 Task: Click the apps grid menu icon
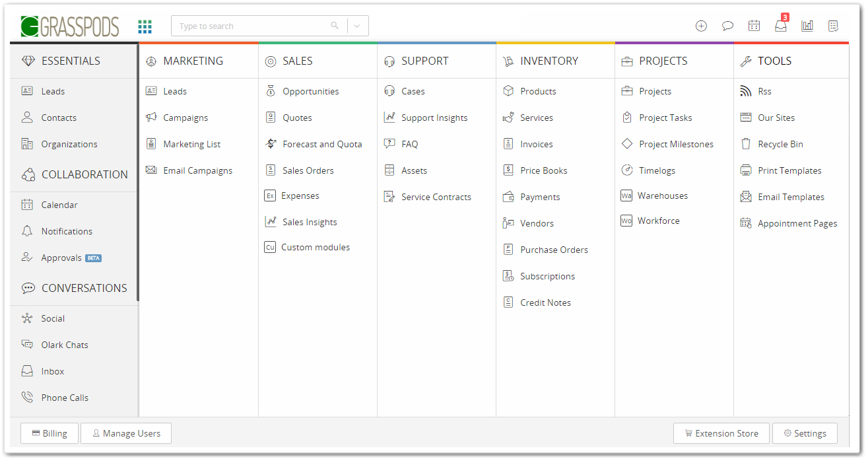point(145,26)
